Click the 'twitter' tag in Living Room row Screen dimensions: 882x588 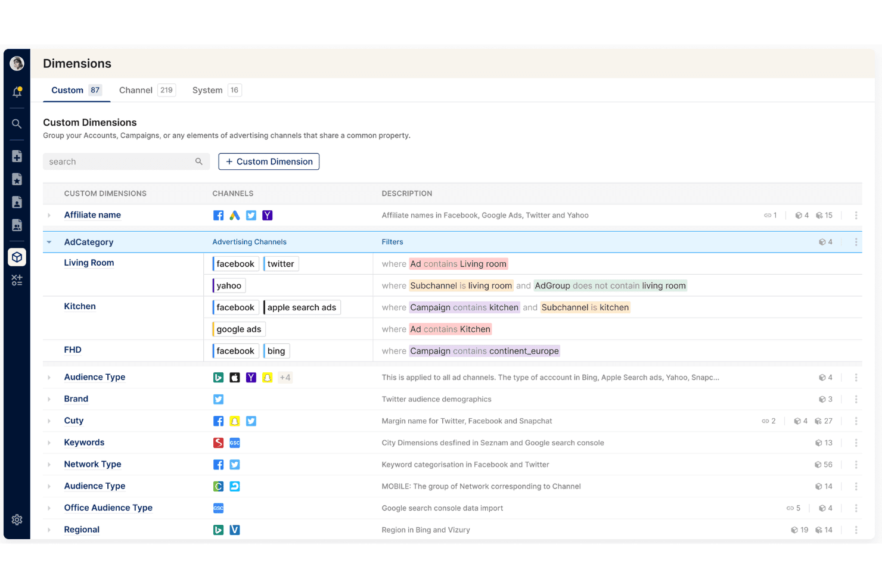[x=281, y=264]
